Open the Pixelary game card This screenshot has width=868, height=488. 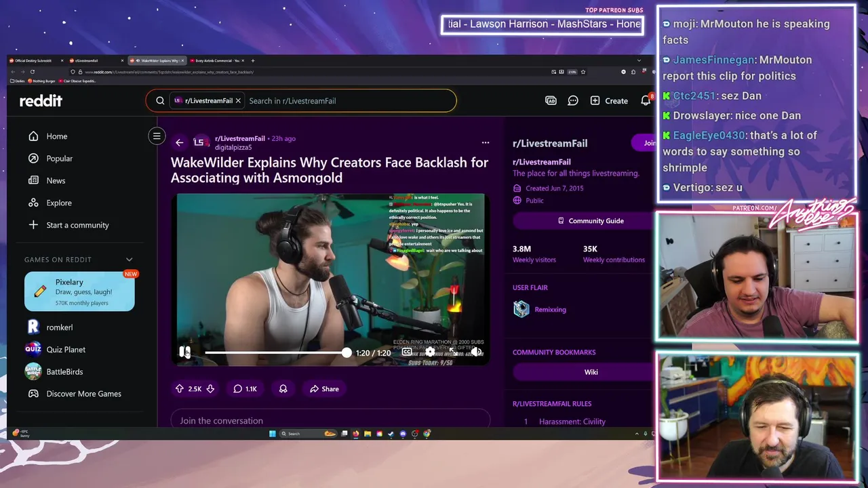point(79,291)
